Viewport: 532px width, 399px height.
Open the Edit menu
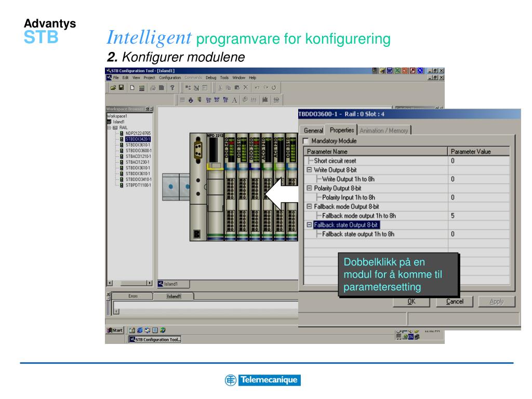point(126,78)
